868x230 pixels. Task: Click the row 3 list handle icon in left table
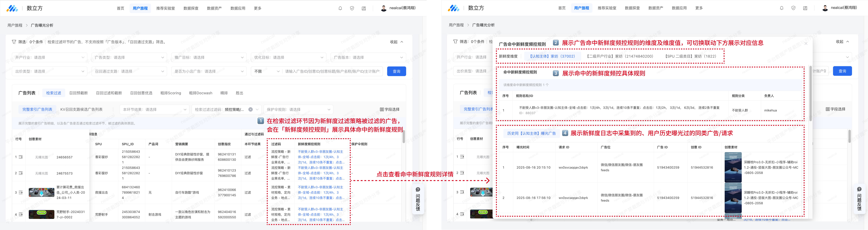[21, 193]
